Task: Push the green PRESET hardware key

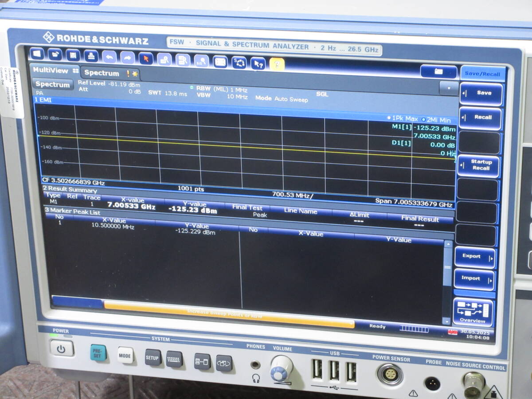Action: click(x=98, y=353)
